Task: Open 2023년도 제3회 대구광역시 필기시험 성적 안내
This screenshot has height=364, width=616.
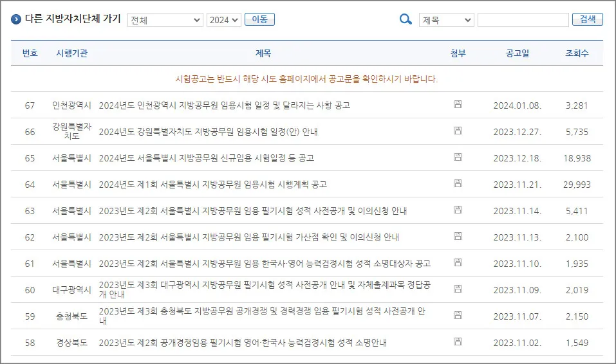Action: pos(265,289)
